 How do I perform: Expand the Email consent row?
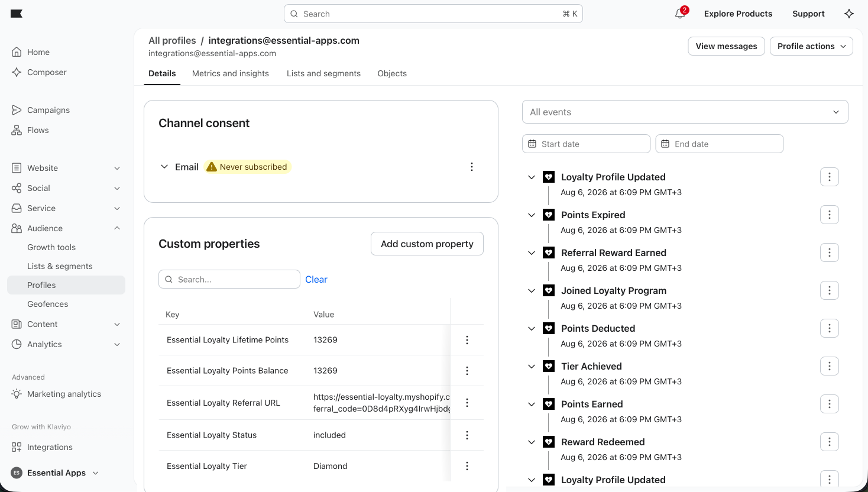[164, 167]
